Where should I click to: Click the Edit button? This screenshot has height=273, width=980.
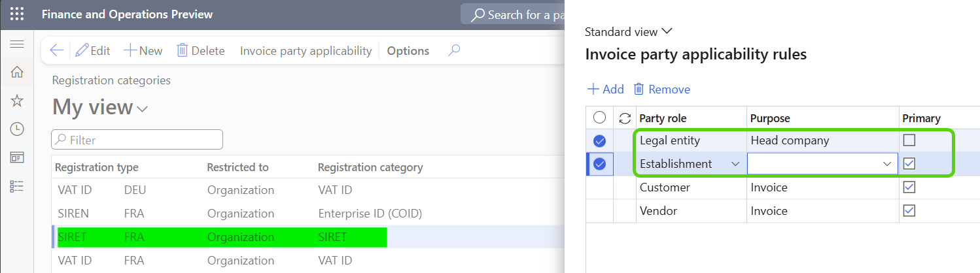pyautogui.click(x=92, y=50)
